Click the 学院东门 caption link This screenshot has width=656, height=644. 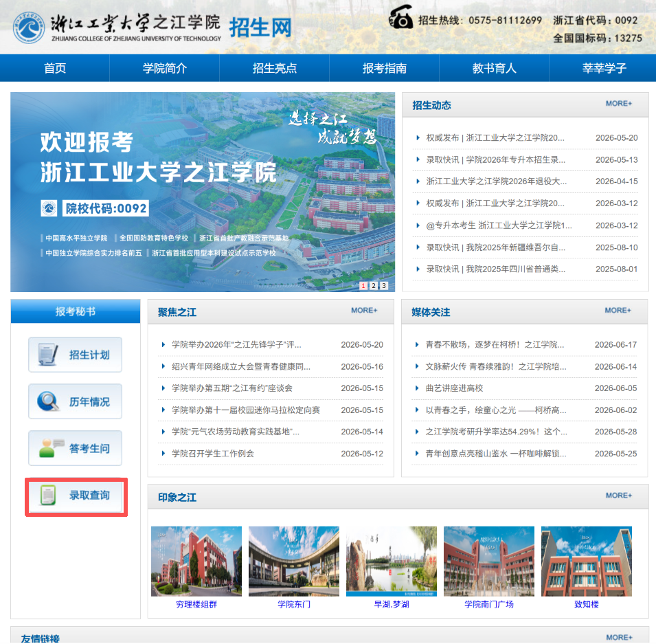coord(294,604)
